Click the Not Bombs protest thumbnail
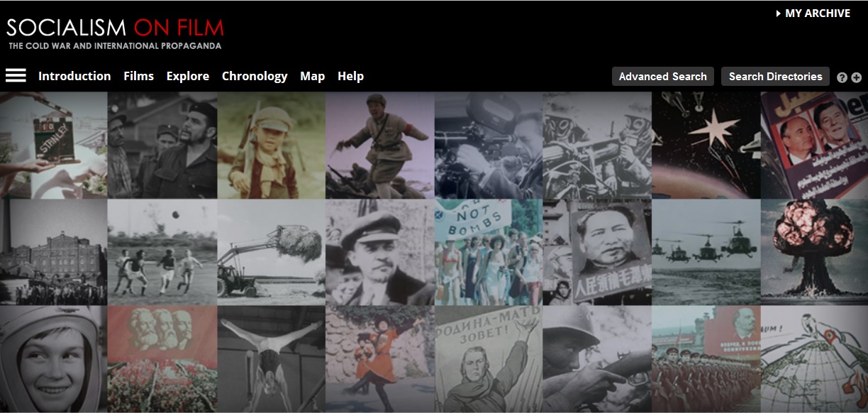 tap(488, 252)
